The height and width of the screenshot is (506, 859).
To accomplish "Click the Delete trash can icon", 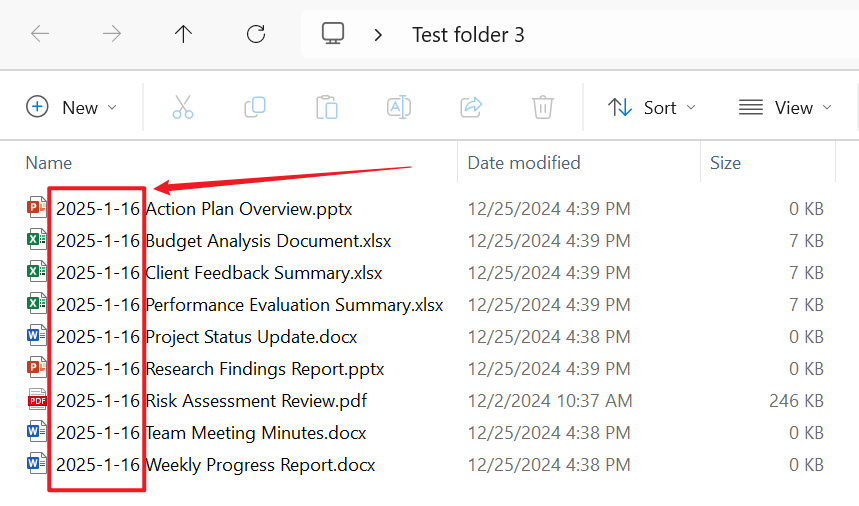I will click(x=543, y=107).
